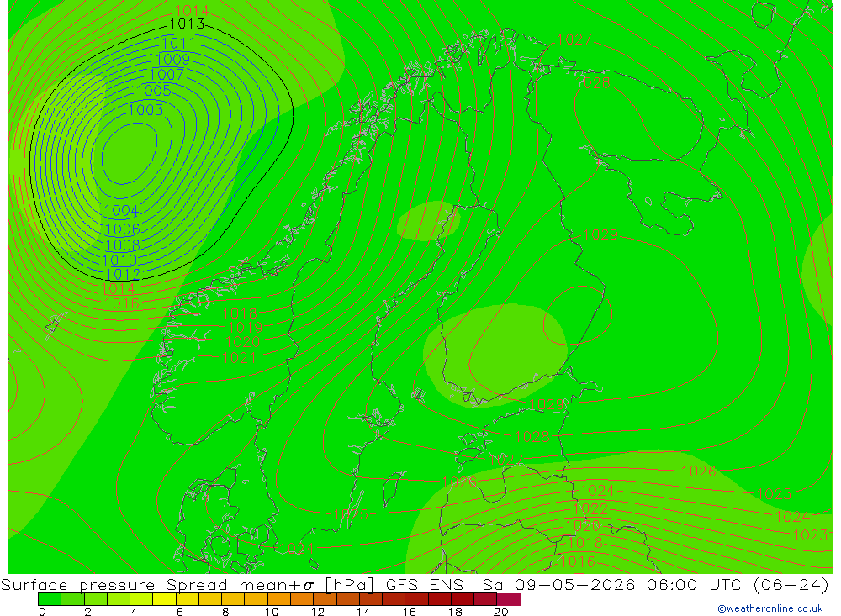The height and width of the screenshot is (616, 841).
Task: Click legend tick value "12"
Action: [318, 612]
